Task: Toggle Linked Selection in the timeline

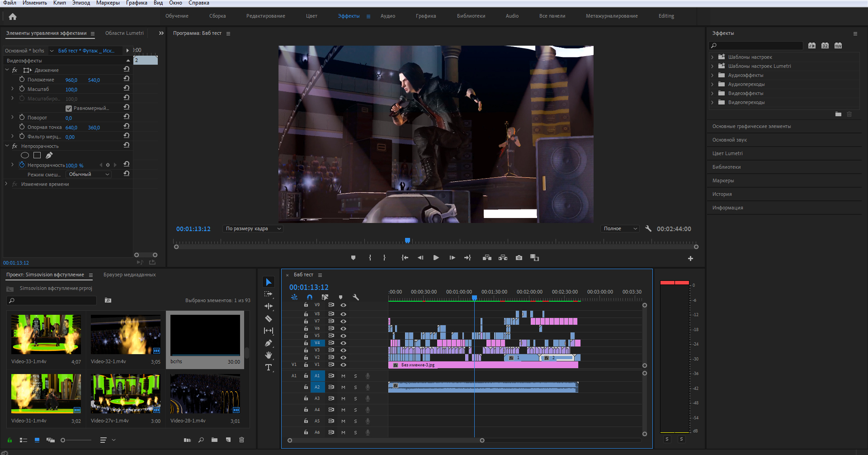Action: pyautogui.click(x=325, y=297)
